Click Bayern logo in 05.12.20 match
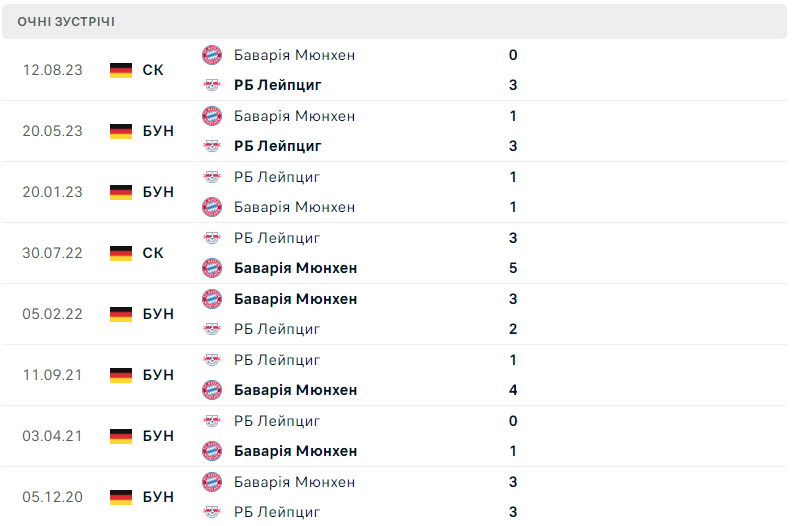 [x=212, y=482]
